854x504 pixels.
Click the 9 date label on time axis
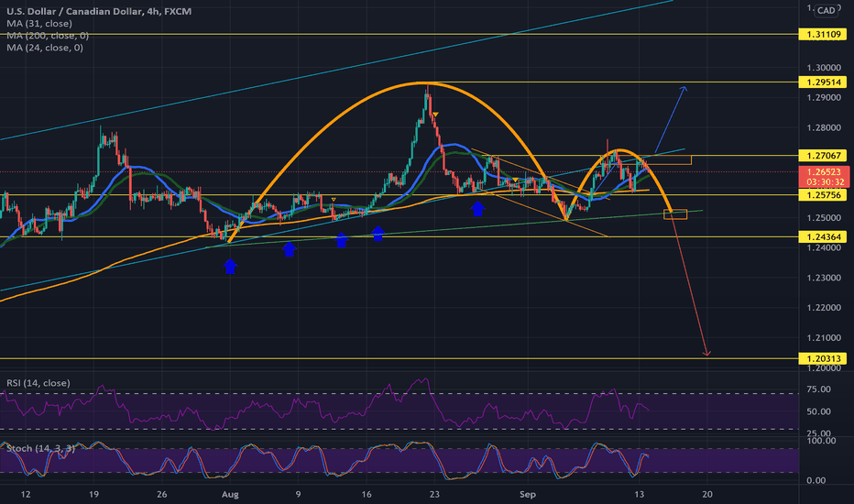(298, 495)
